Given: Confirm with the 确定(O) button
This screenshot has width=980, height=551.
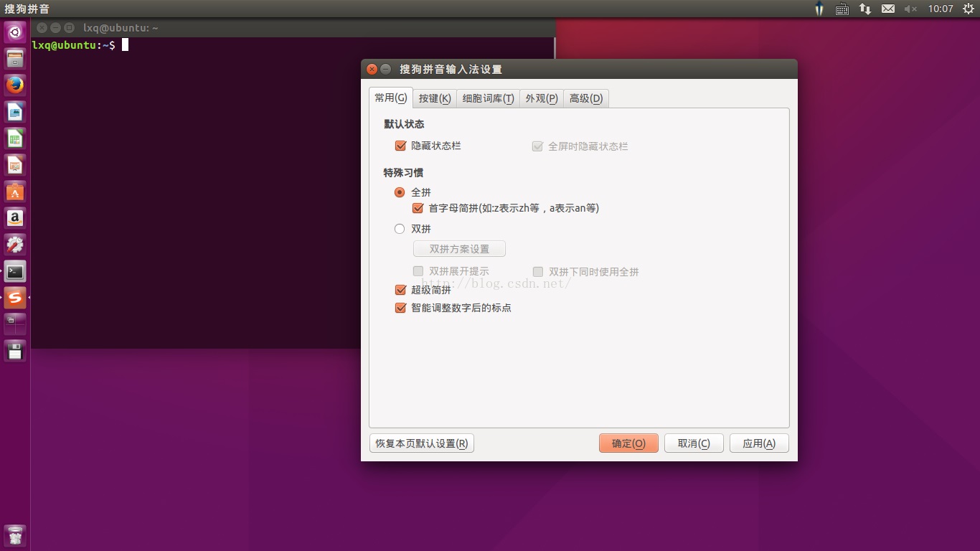Looking at the screenshot, I should (628, 443).
